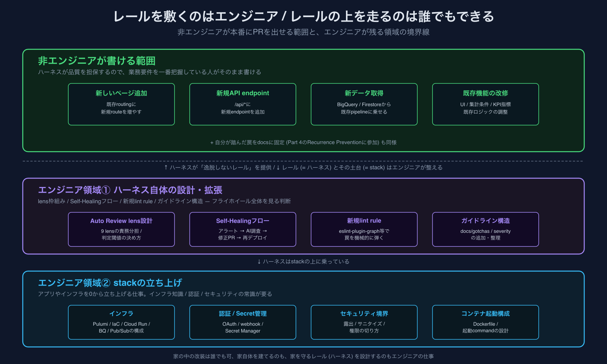Click the subtitle about 非エンジニアが本番にPRを出せる範囲
This screenshot has height=364, width=607.
pyautogui.click(x=303, y=32)
